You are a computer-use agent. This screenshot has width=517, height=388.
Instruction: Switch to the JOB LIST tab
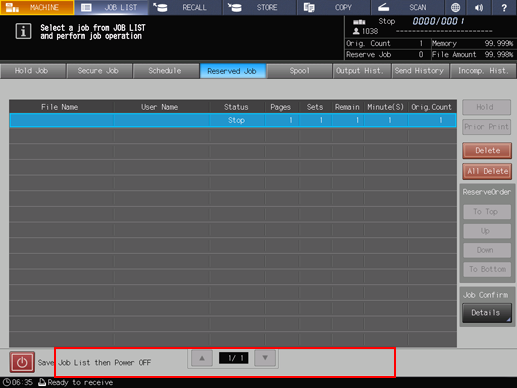tap(111, 7)
